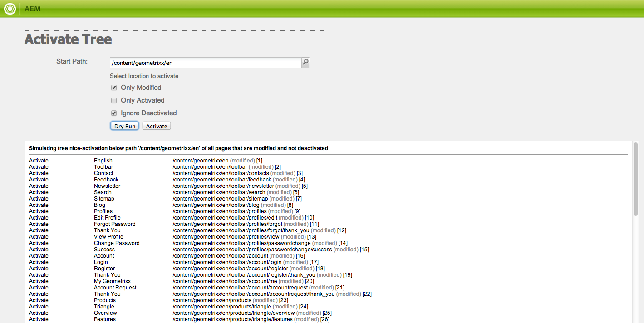Click the AEM header label
This screenshot has width=644, height=323.
pos(33,9)
